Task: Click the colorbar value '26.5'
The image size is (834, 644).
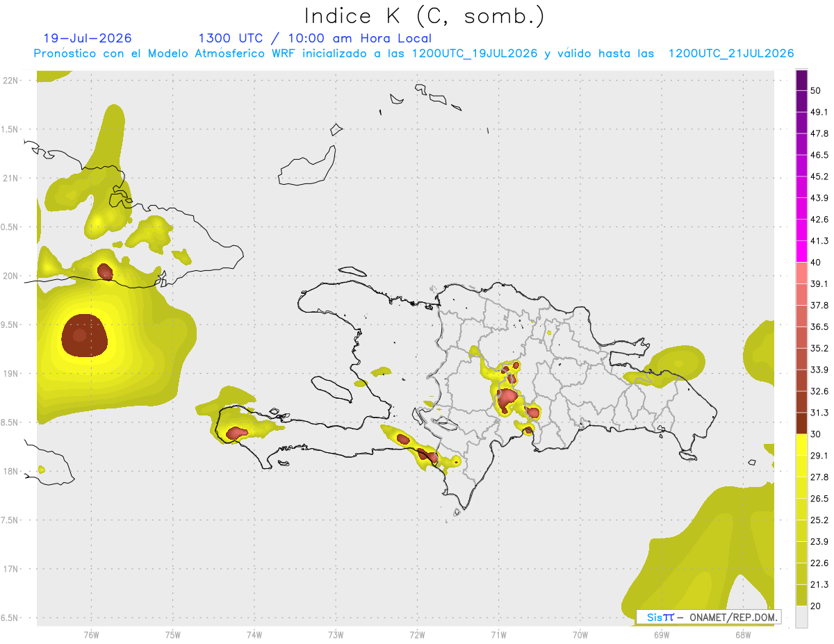Action: click(x=819, y=499)
